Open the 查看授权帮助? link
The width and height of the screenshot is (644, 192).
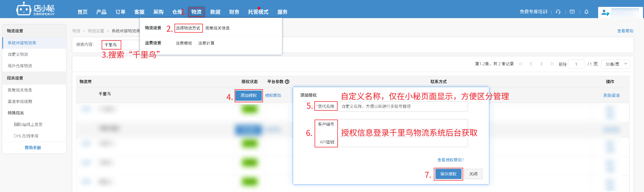click(451, 160)
